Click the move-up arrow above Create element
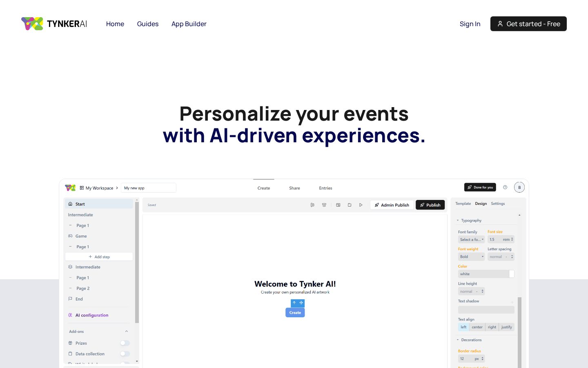This screenshot has height=368, width=588. pyautogui.click(x=294, y=303)
